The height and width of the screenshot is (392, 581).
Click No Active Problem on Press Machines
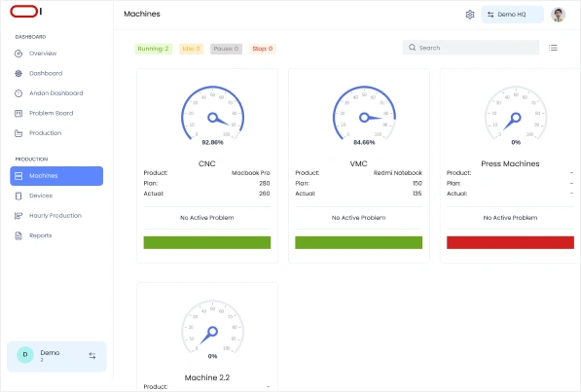coord(510,218)
